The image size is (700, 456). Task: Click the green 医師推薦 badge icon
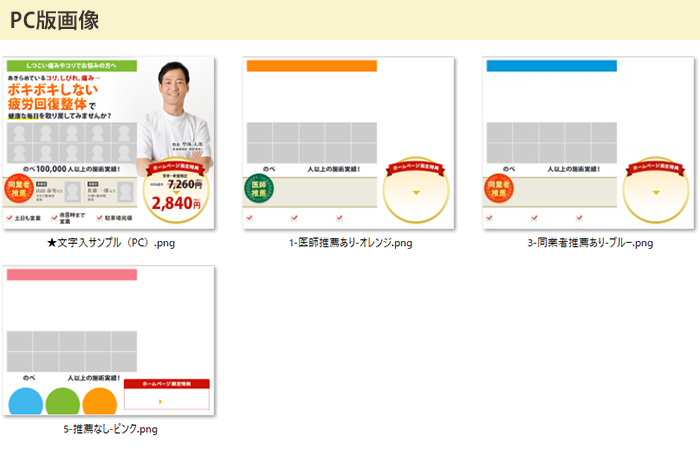pyautogui.click(x=259, y=188)
